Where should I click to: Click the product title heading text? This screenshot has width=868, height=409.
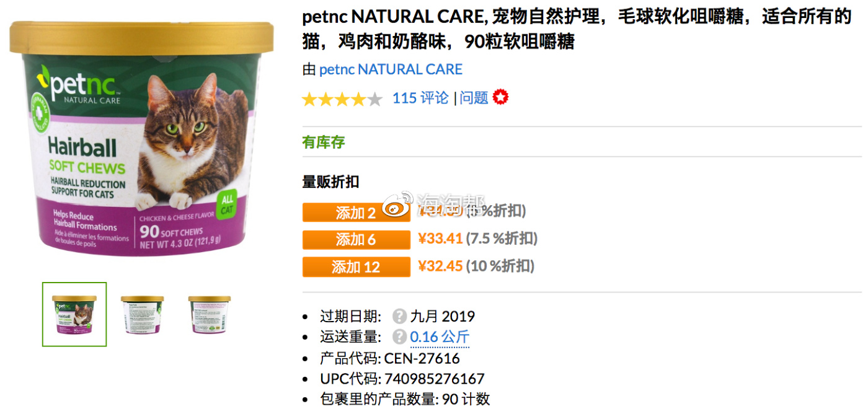[577, 29]
